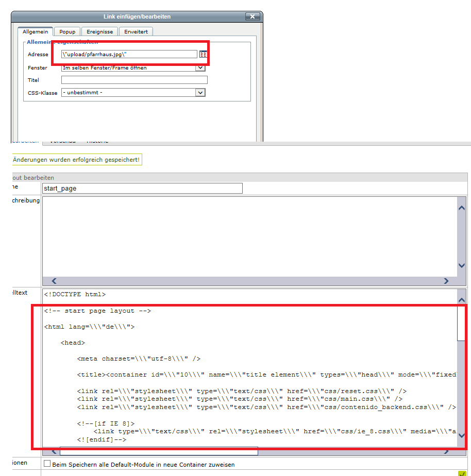Click scroll-down arrow in source code area
471x476 pixels.
[461, 436]
